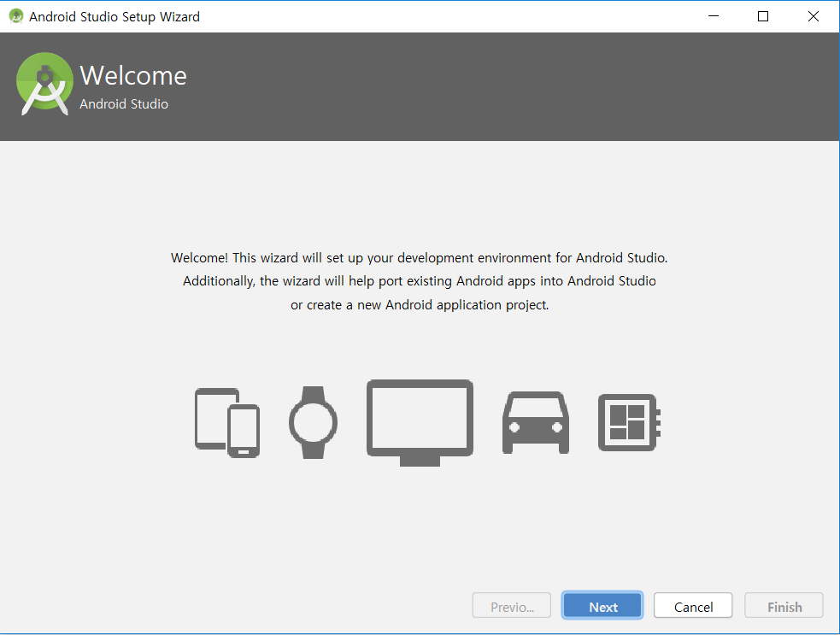Minimize the Setup Wizard window
This screenshot has width=840, height=635.
coord(713,16)
